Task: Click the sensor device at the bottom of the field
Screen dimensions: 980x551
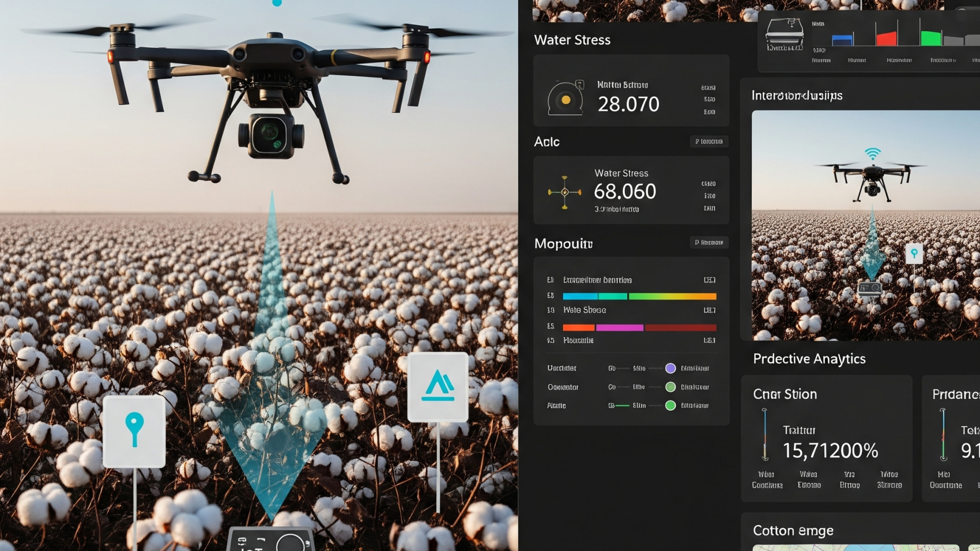Action: tap(270, 538)
